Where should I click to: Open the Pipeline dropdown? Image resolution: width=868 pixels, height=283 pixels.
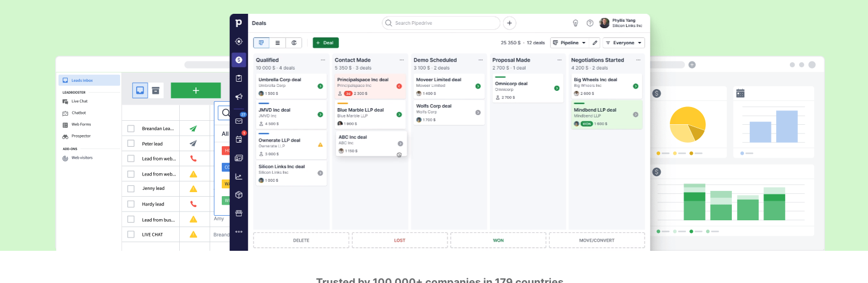pos(569,43)
